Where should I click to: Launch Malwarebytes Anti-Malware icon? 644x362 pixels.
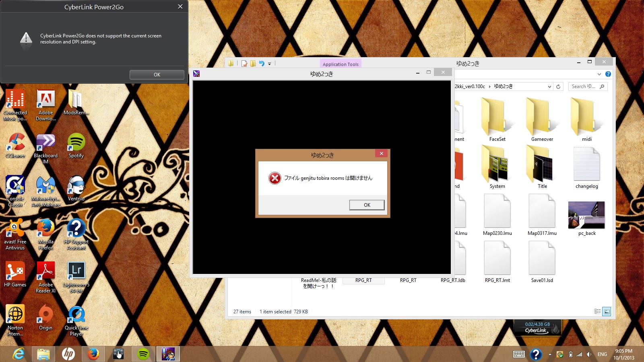(x=46, y=191)
